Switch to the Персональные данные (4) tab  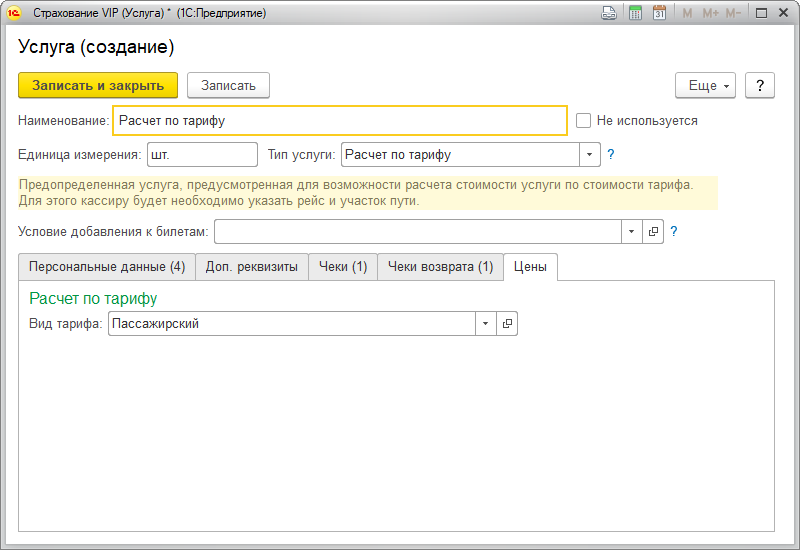pyautogui.click(x=107, y=267)
